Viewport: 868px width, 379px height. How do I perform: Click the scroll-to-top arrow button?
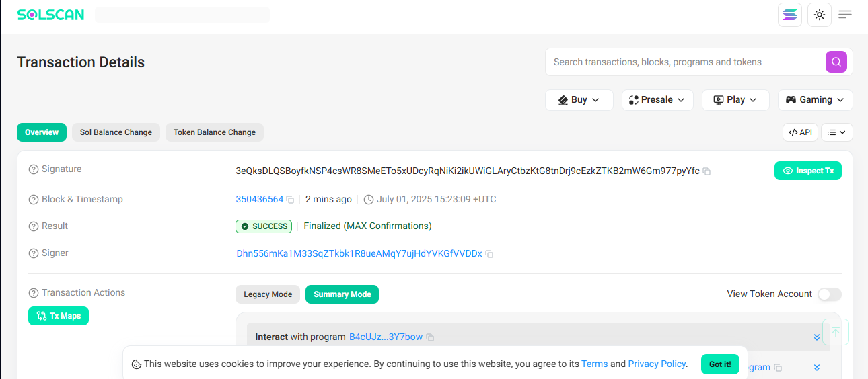pyautogui.click(x=835, y=332)
